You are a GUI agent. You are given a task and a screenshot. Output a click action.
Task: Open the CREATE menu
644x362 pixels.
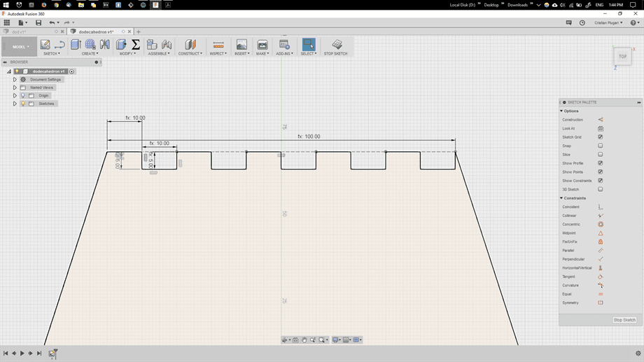[90, 53]
